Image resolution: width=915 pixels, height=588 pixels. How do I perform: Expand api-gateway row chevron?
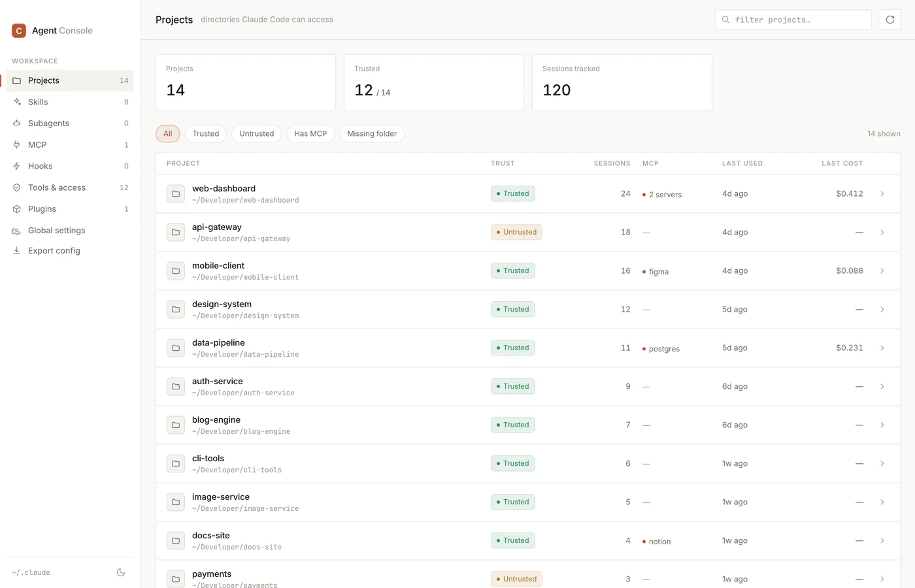[882, 233]
